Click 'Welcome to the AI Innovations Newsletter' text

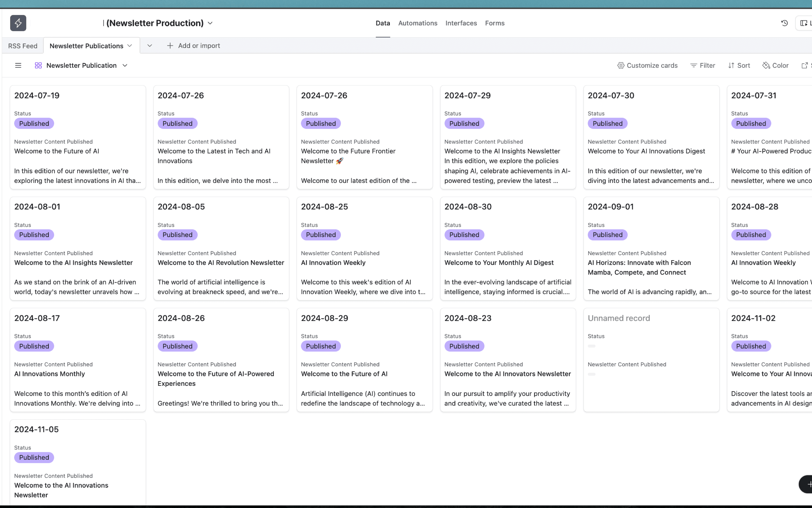click(x=61, y=490)
